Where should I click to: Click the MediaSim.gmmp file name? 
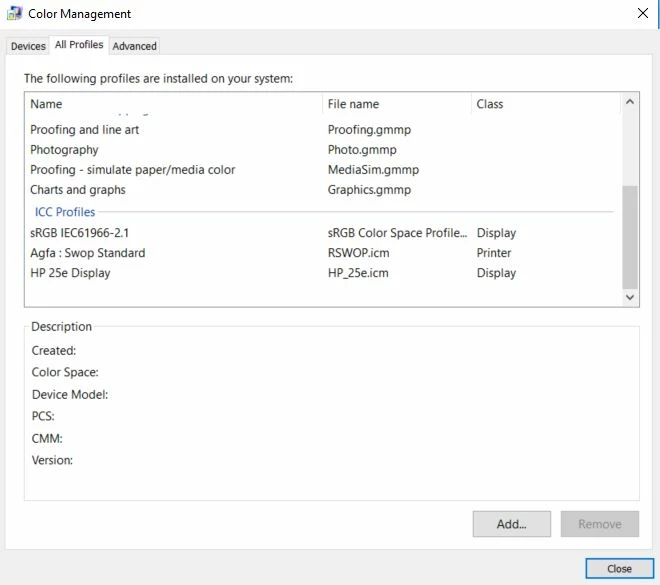[x=373, y=170]
